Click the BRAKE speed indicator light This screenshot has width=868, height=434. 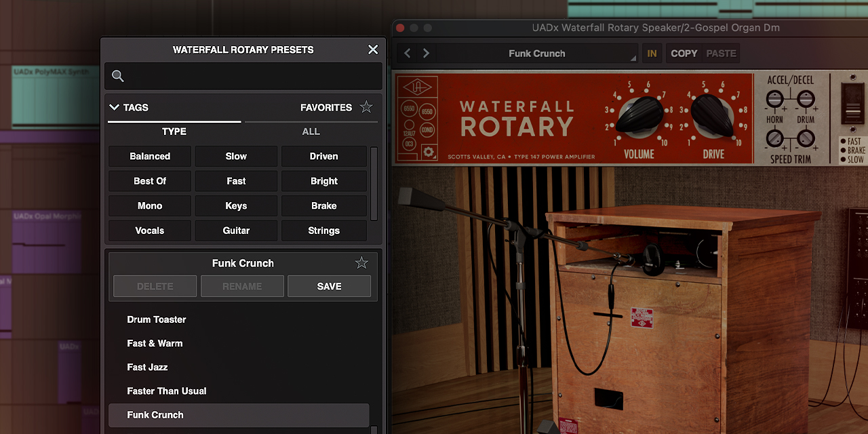[x=844, y=151]
